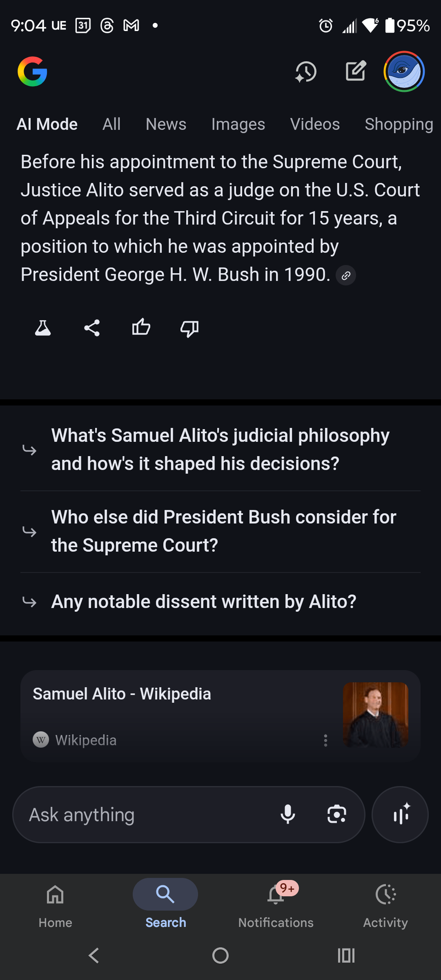The width and height of the screenshot is (441, 980).
Task: Start voice input with the microphone
Action: point(288,815)
